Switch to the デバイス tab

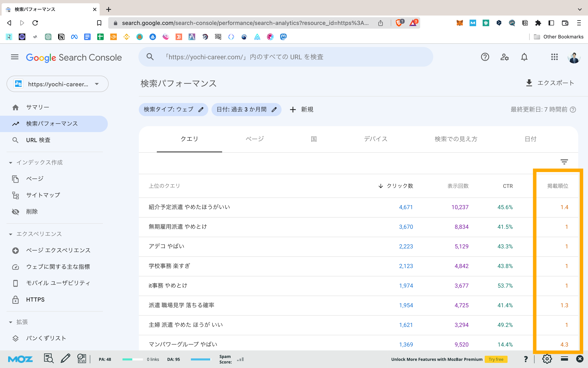coord(375,139)
